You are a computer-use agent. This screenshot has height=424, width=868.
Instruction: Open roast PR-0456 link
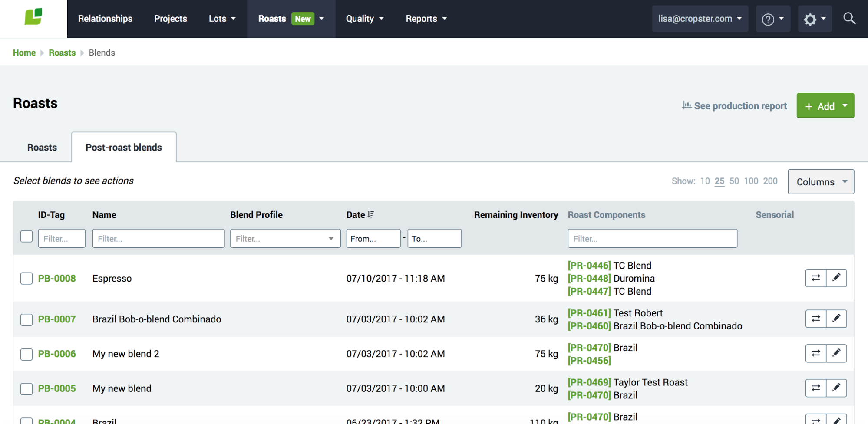click(589, 361)
